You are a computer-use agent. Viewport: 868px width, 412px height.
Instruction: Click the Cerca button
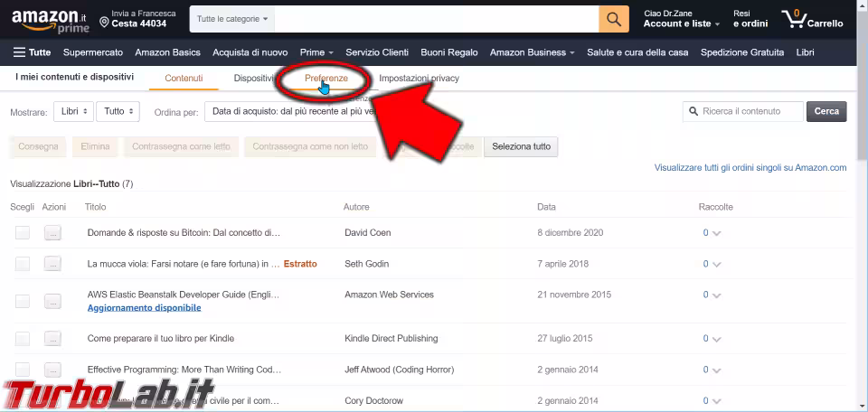[826, 111]
